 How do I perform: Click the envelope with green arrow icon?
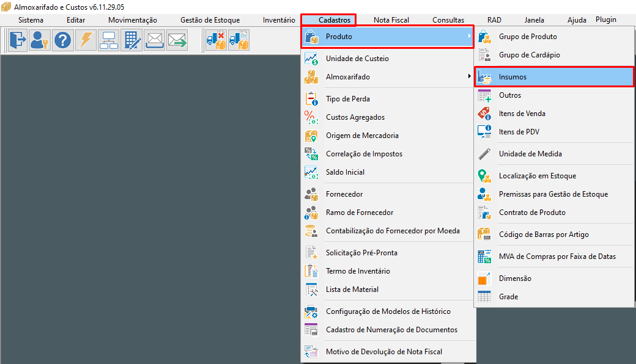(177, 40)
